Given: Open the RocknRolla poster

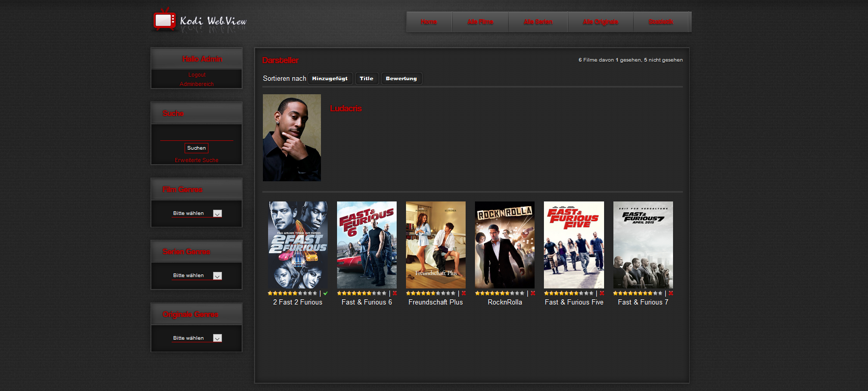Looking at the screenshot, I should point(505,245).
